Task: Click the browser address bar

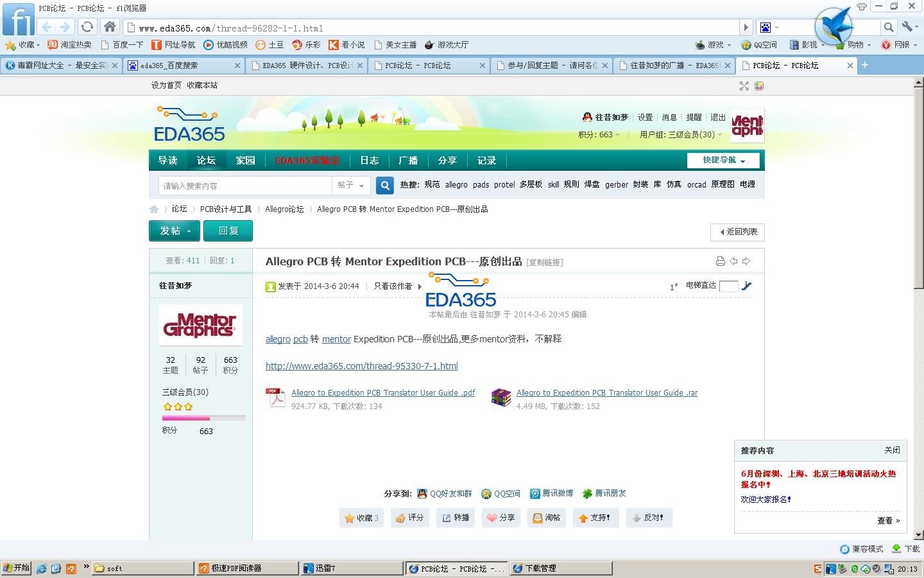Action: [432, 28]
